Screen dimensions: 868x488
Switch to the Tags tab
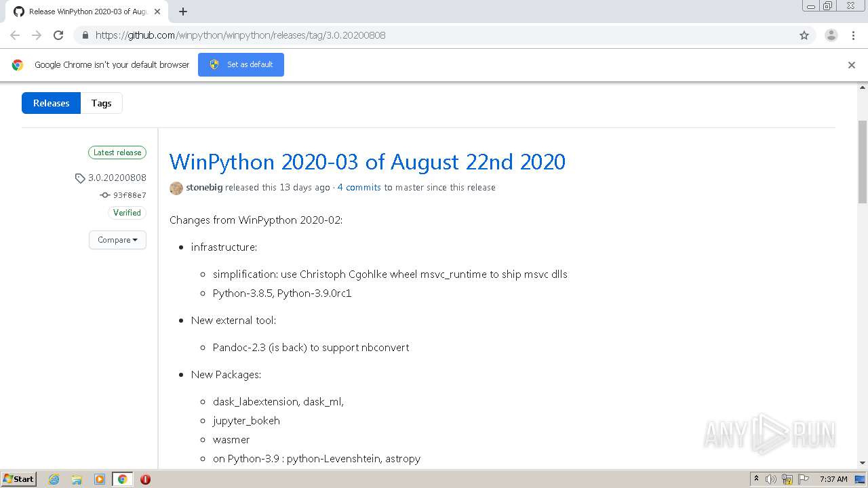[x=101, y=103]
